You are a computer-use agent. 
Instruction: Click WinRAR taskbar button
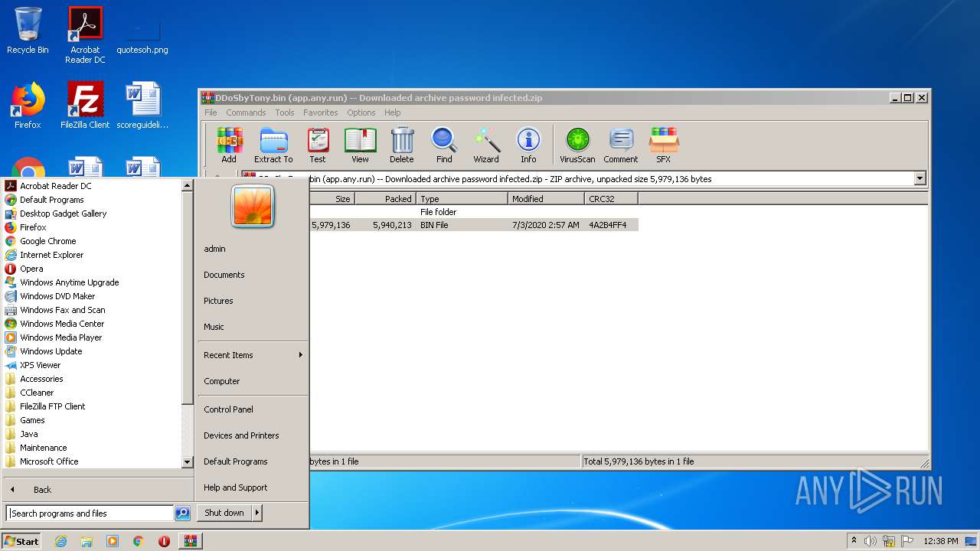point(190,541)
